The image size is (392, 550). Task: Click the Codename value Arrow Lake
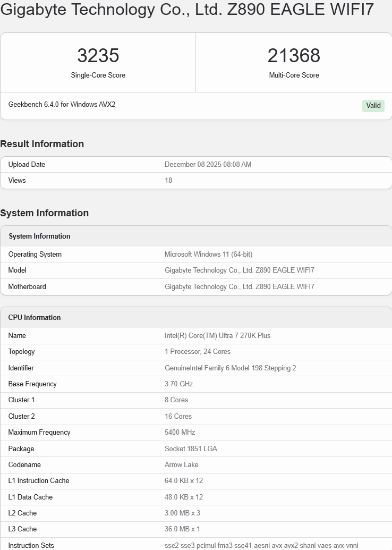tap(181, 465)
